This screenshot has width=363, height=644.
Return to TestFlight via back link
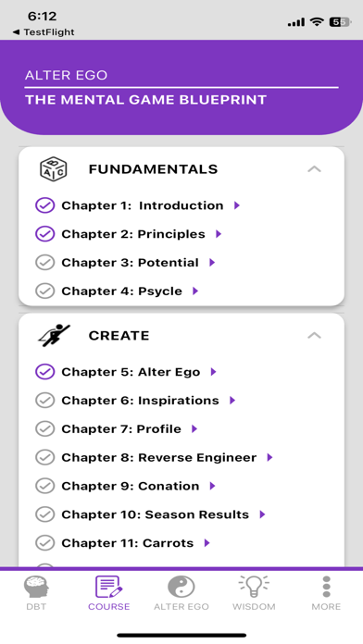point(44,32)
